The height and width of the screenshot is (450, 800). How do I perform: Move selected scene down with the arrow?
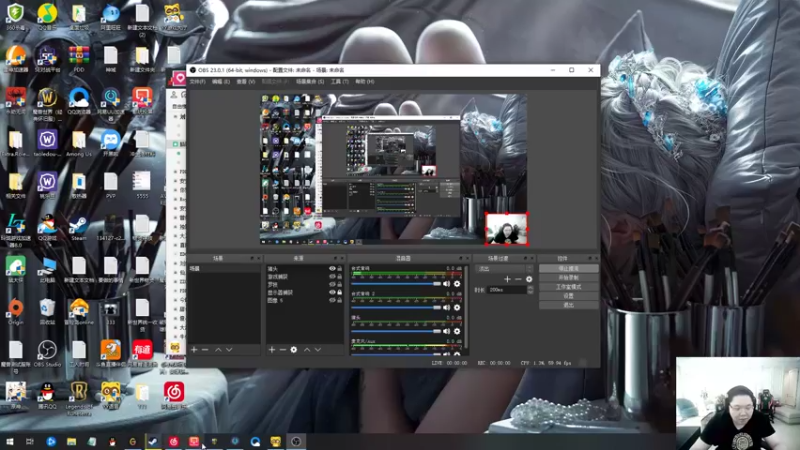[x=229, y=350]
